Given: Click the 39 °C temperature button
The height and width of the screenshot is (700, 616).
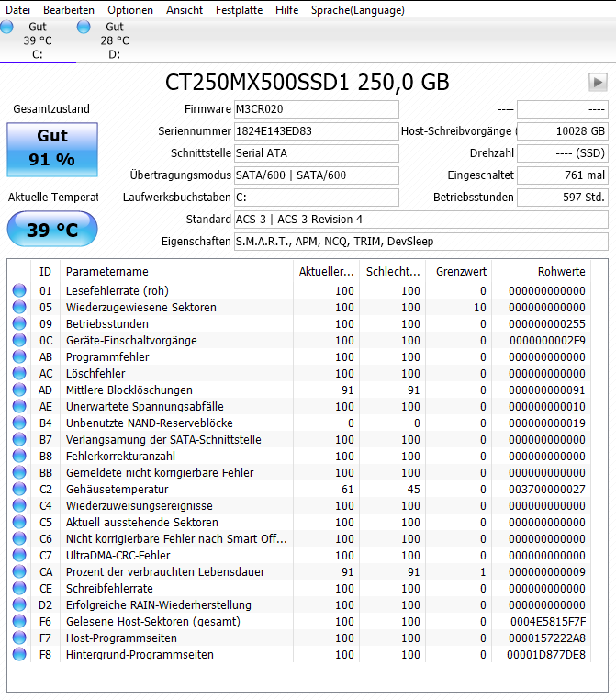Looking at the screenshot, I should pos(52,230).
